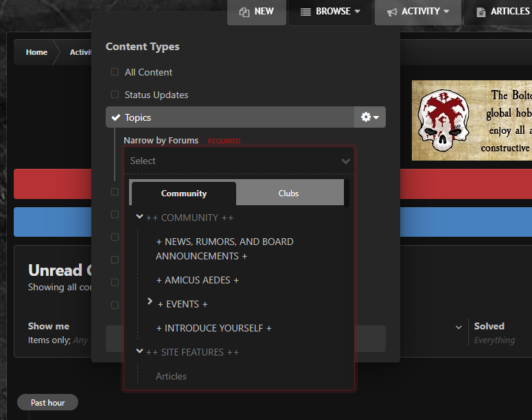Switch to the Community tab
The height and width of the screenshot is (420, 532).
[x=183, y=194]
